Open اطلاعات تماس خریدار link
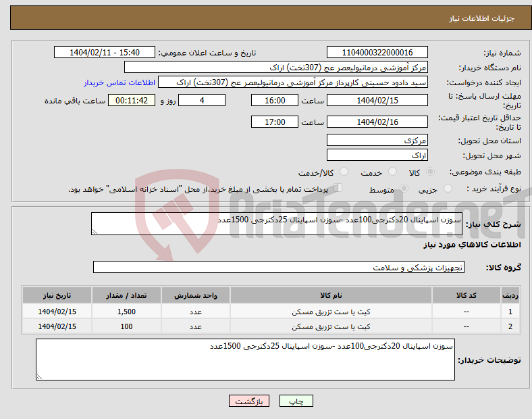This screenshot has height=419, width=532. (x=119, y=82)
